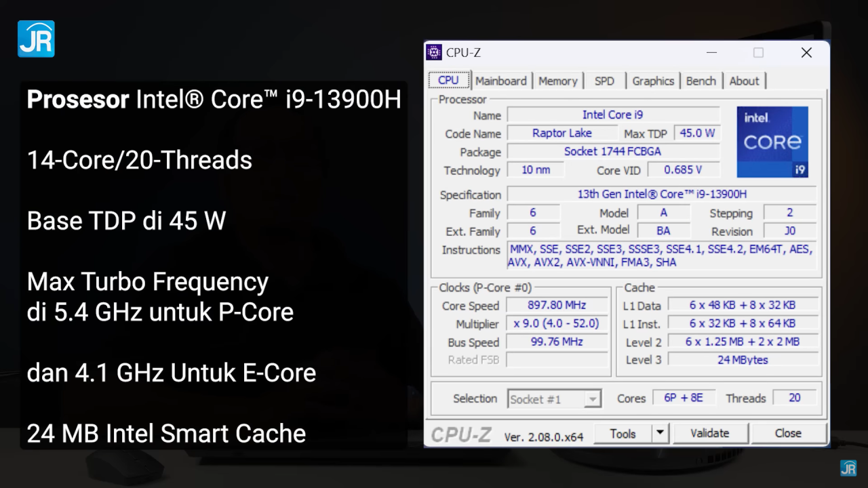Open the Memory tab
Image resolution: width=868 pixels, height=488 pixels.
[x=557, y=81]
